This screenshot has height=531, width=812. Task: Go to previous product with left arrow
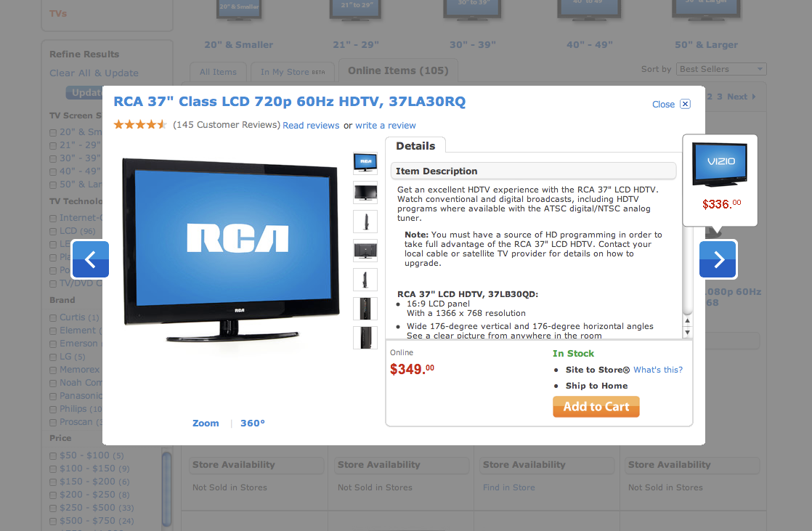91,259
